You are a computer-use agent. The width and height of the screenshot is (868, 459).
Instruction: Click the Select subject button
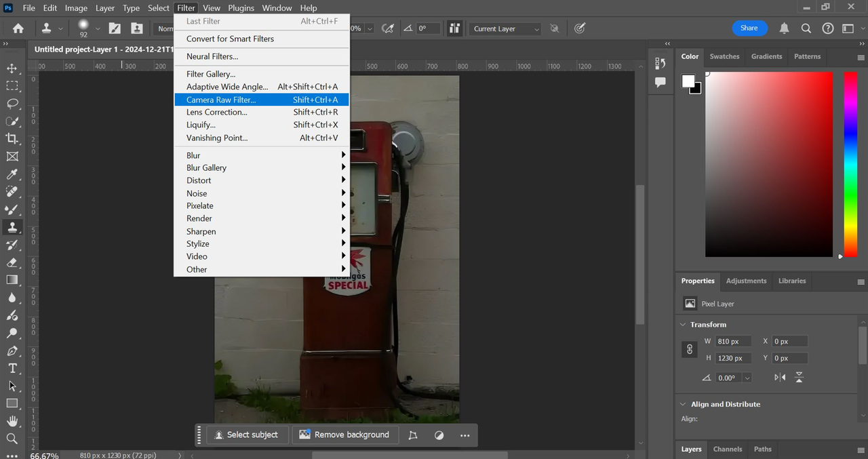pos(246,435)
